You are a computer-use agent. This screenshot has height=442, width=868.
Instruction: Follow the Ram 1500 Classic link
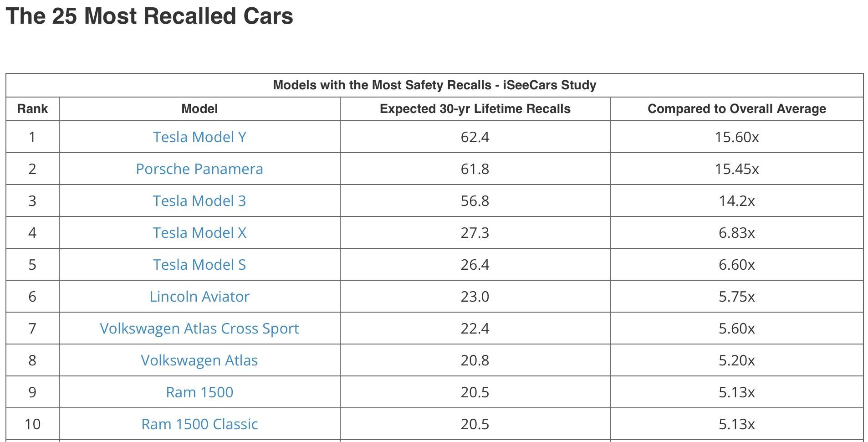click(x=199, y=424)
